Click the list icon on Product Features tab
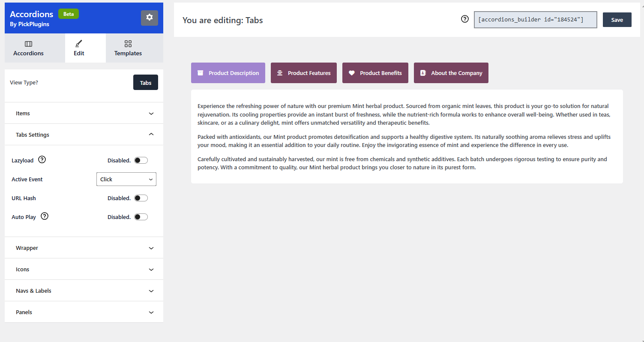The width and height of the screenshot is (644, 342). pos(280,73)
